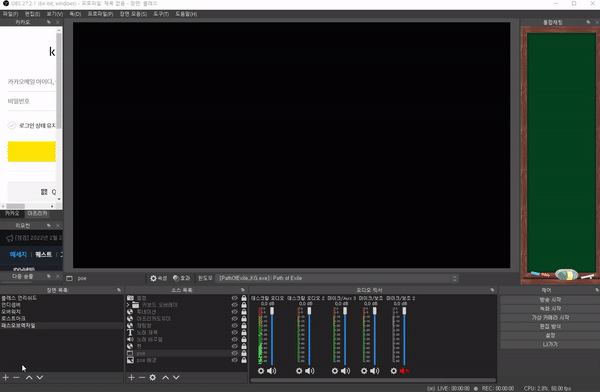The height and width of the screenshot is (392, 600).
Task: Close the 카카오 dock panel
Action: click(x=58, y=22)
